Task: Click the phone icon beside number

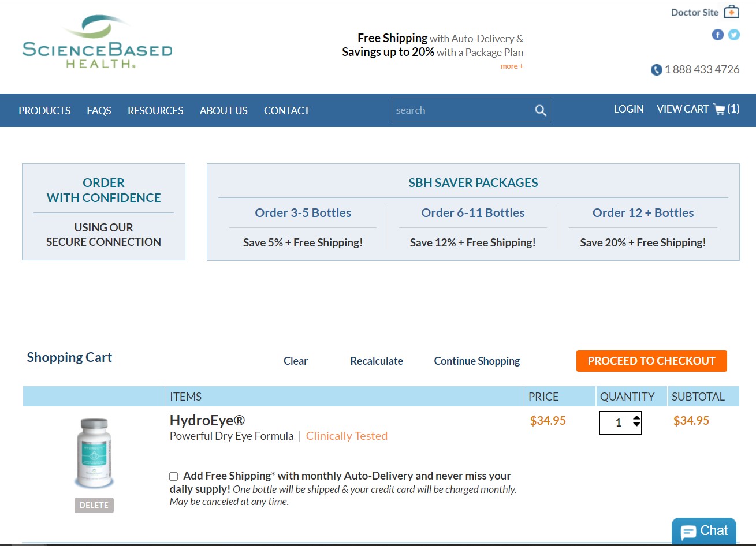Action: click(656, 70)
